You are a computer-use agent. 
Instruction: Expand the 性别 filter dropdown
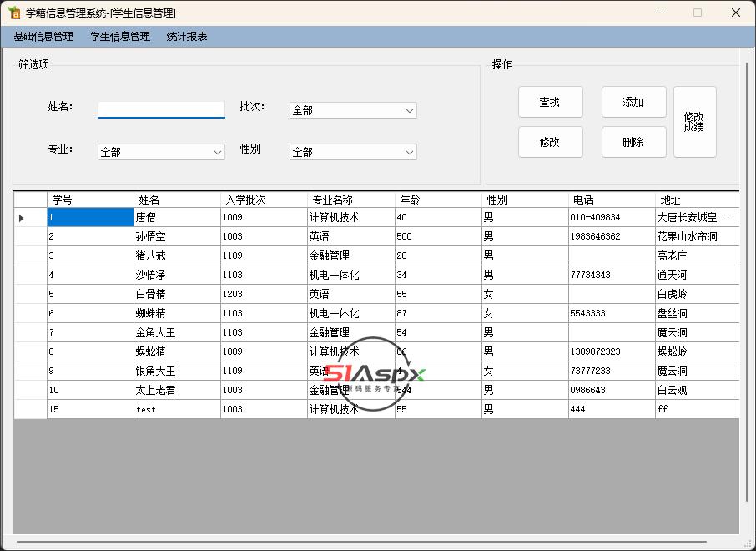(x=353, y=152)
